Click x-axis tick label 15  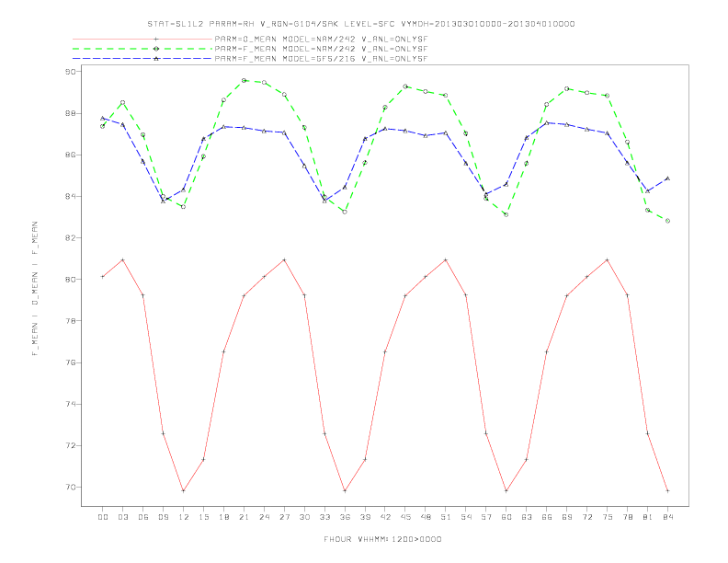click(x=203, y=517)
